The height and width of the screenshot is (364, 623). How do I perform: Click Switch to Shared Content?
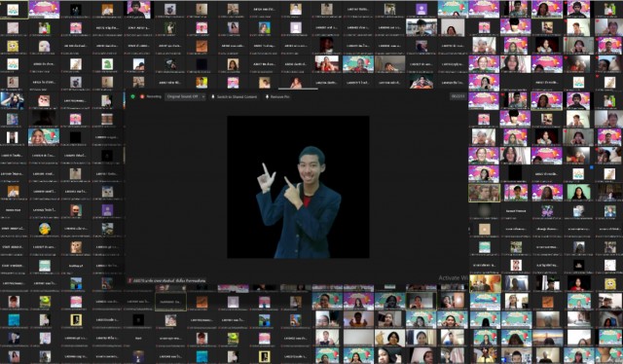point(234,96)
